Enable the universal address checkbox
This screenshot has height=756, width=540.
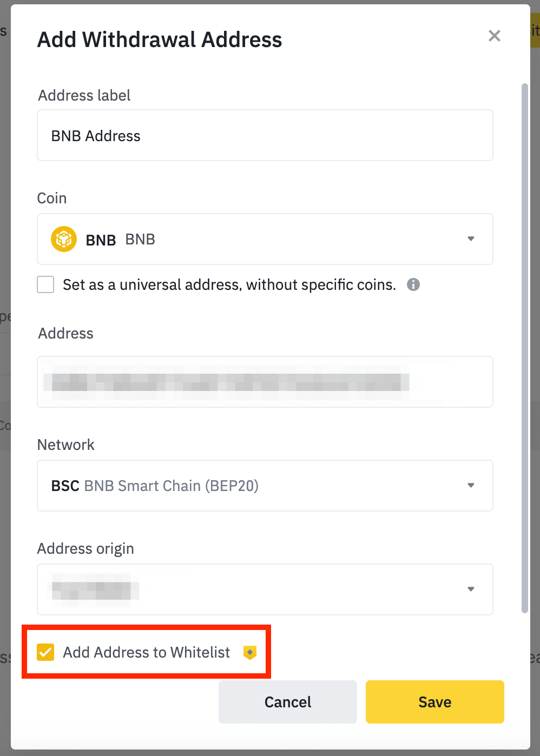(45, 284)
